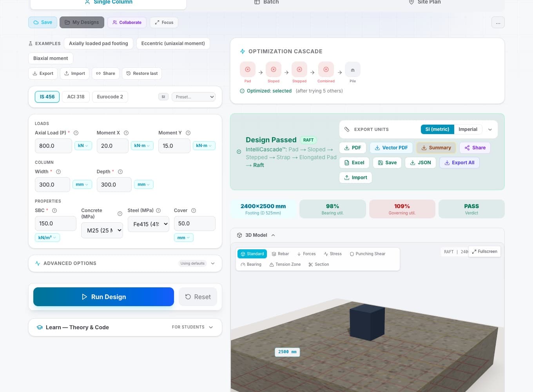Click the info icon next to Concrete (MPa)
The height and width of the screenshot is (392, 533).
[x=120, y=214]
